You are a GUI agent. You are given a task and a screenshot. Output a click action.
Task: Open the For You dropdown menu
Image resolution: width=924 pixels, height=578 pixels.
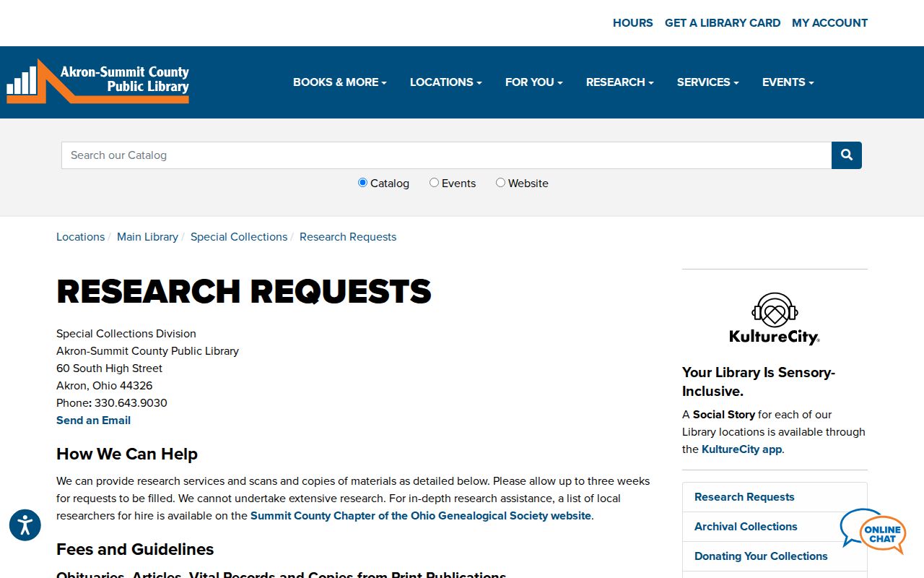coord(534,82)
